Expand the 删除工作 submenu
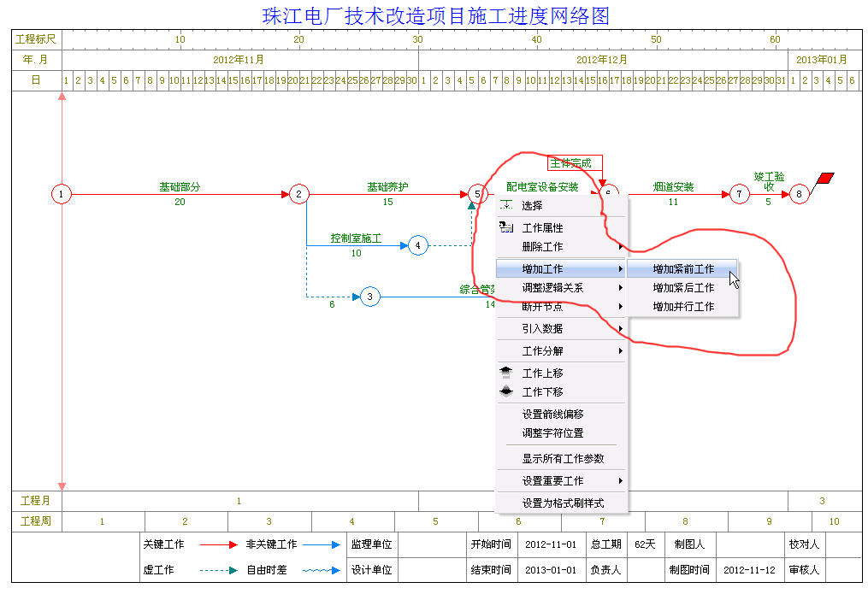868x594 pixels. (x=561, y=247)
